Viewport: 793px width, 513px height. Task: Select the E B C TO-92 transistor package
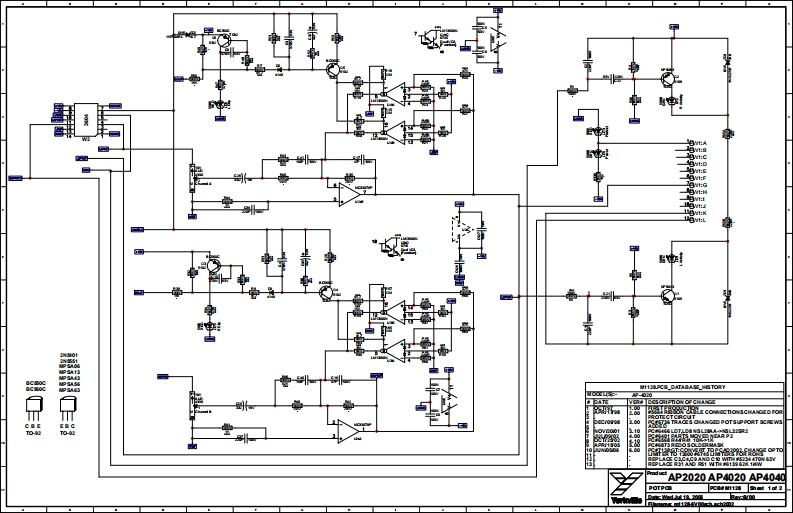71,410
